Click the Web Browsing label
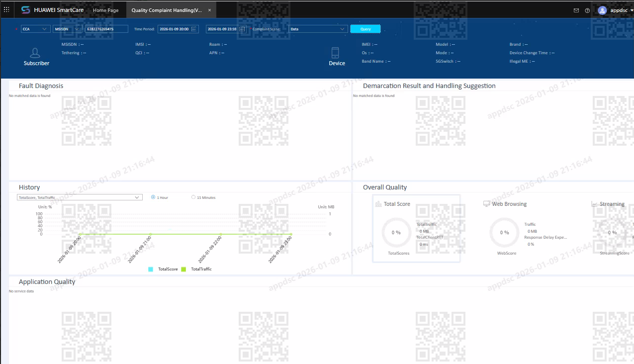634x364 pixels. pos(509,204)
